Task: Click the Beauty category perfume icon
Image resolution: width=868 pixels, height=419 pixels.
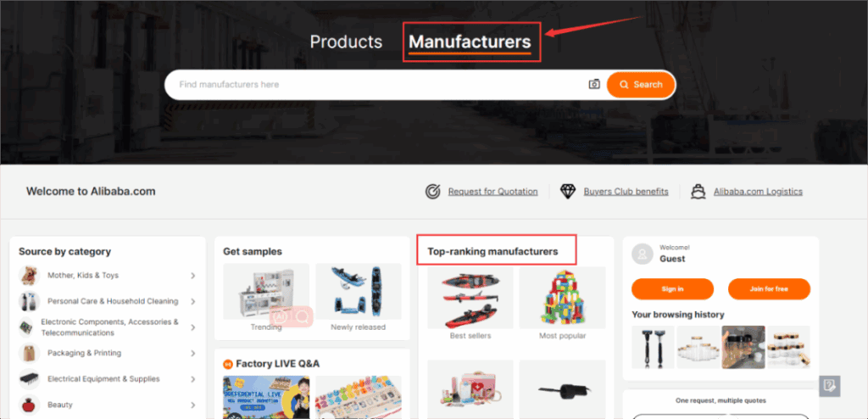Action: (30, 405)
